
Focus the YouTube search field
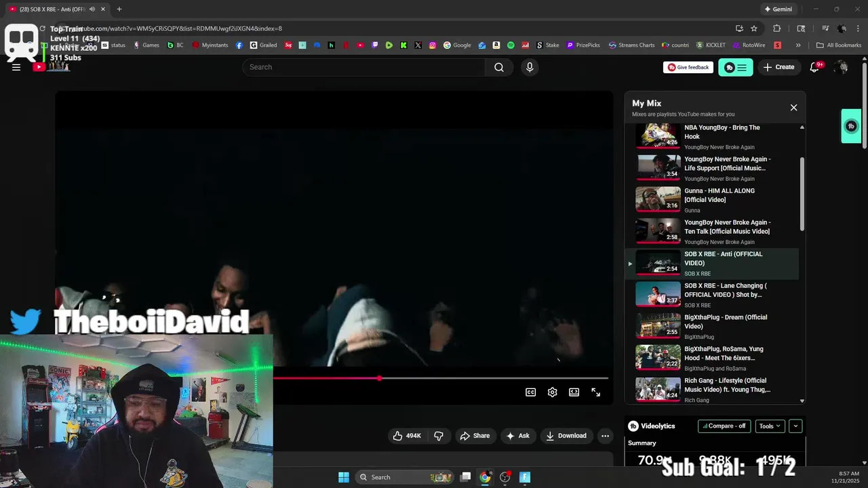364,67
